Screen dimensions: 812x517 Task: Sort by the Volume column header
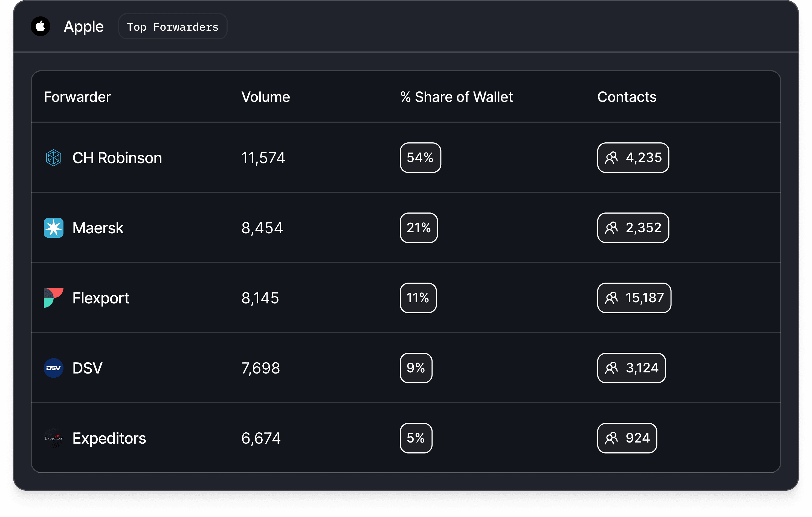pos(265,97)
